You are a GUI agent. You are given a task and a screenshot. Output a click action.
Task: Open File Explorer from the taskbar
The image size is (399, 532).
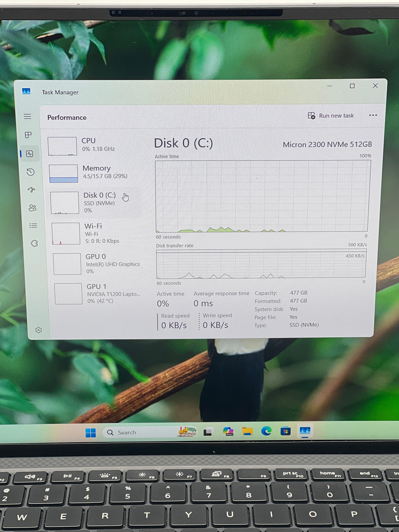[247, 431]
